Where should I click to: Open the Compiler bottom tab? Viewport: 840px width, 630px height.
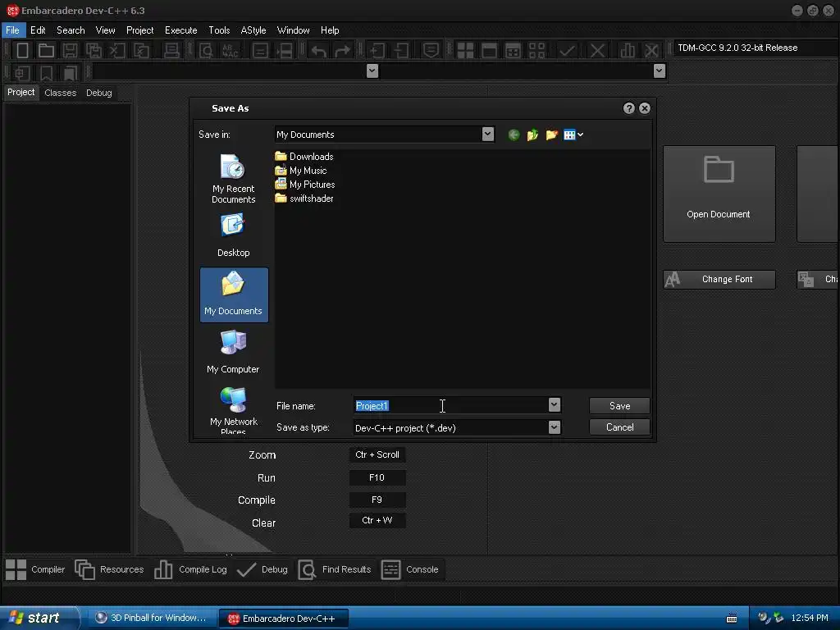(x=35, y=569)
